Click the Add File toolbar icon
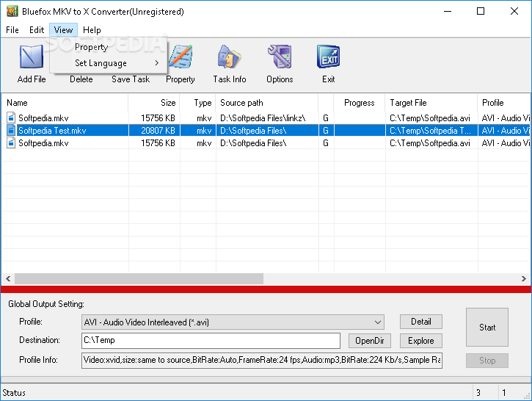This screenshot has height=401, width=532. tap(32, 57)
